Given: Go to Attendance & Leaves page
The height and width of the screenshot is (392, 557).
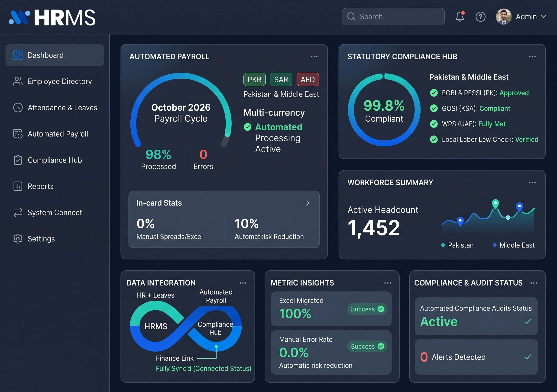Looking at the screenshot, I should (x=55, y=107).
